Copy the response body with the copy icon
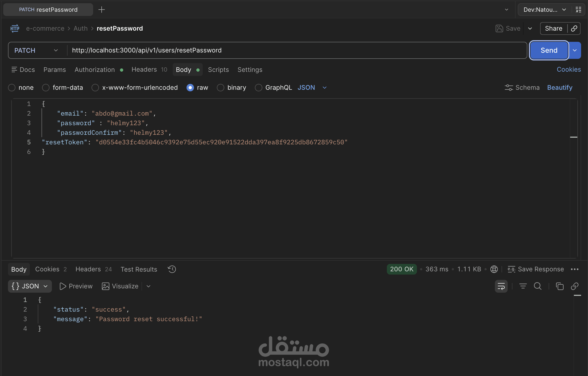Screen dimensions: 588x376 560,286
